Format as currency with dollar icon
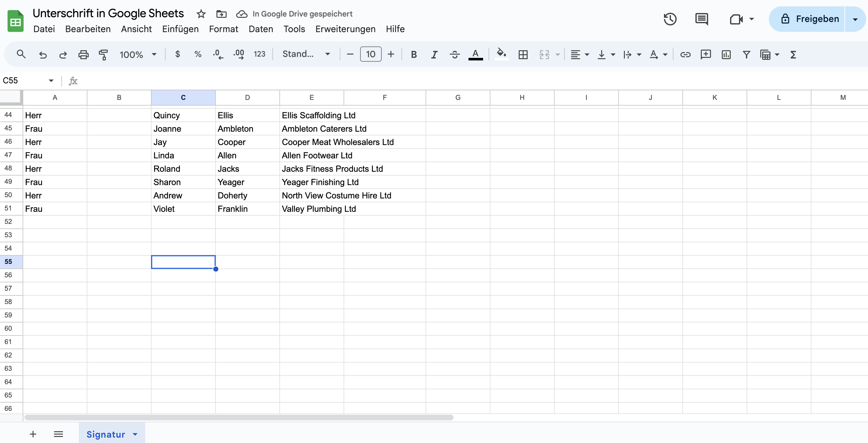The image size is (868, 443). pyautogui.click(x=178, y=54)
